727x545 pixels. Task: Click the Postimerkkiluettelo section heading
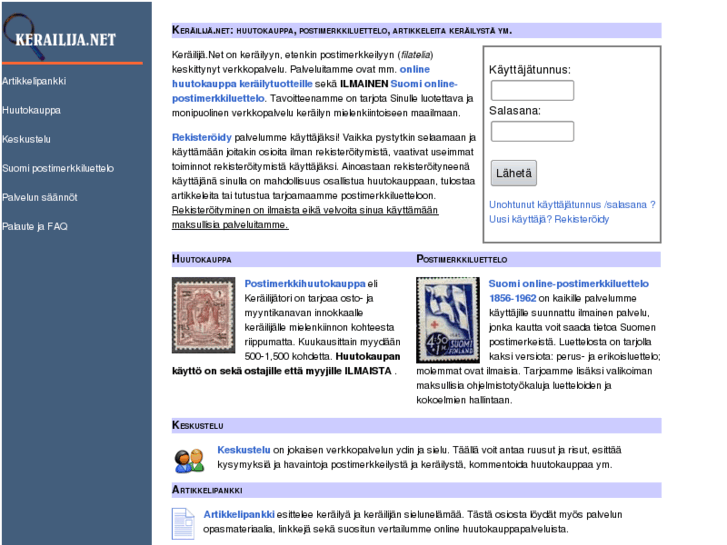(462, 259)
